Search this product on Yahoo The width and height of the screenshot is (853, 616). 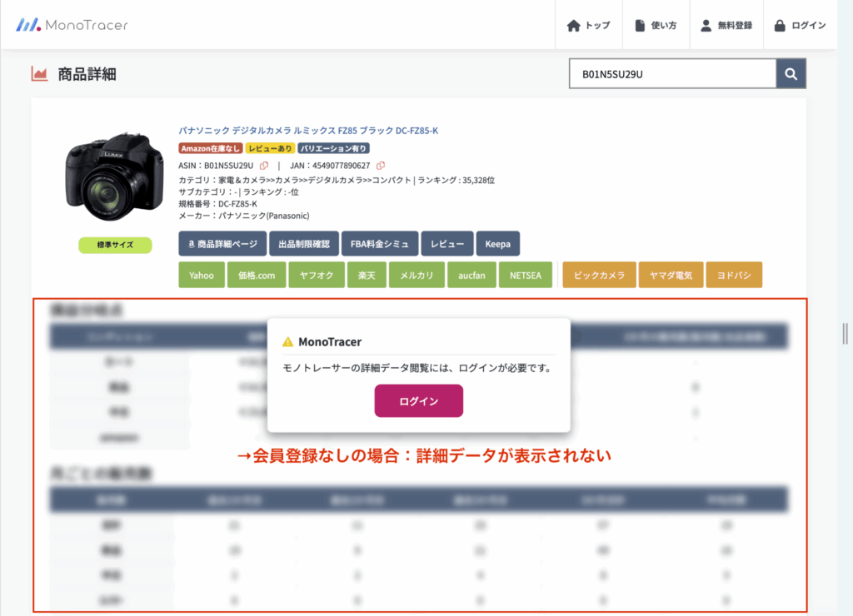pos(202,275)
